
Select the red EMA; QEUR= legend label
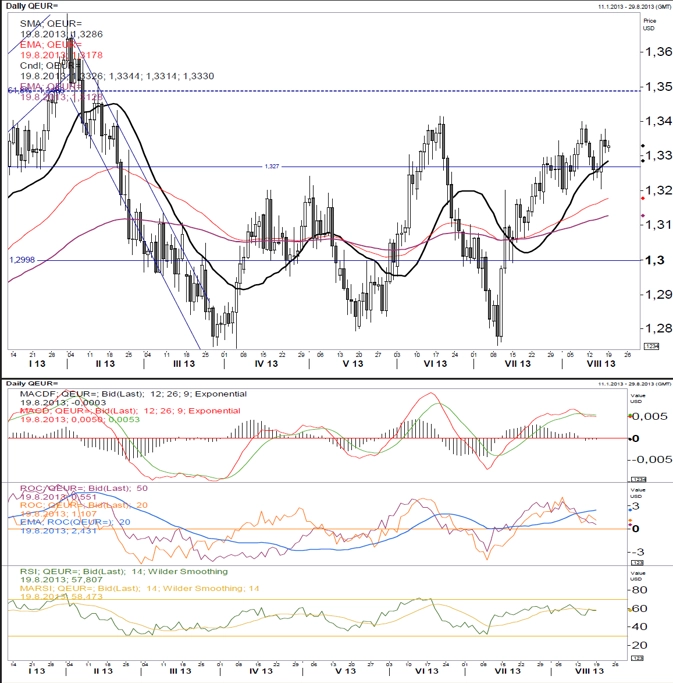pos(51,44)
